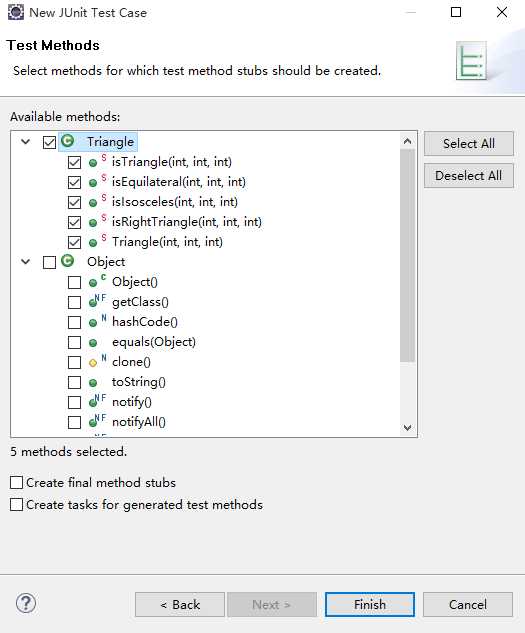Check the Object class checkbox

(49, 262)
